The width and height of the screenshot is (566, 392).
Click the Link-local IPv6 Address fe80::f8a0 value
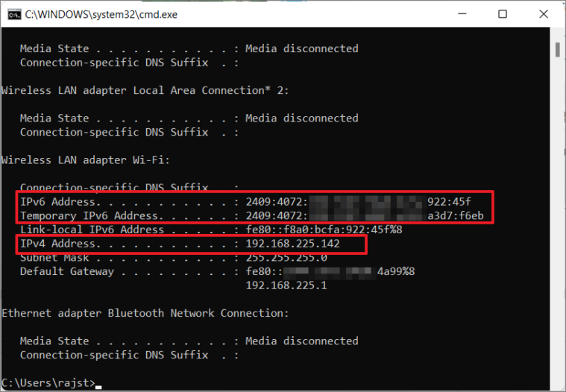tap(324, 230)
